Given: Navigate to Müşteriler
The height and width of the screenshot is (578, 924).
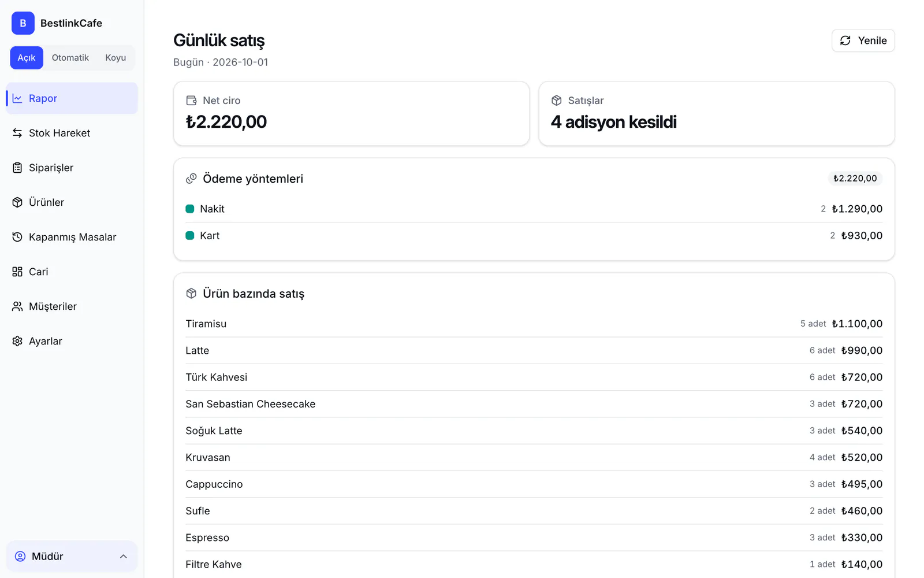Looking at the screenshot, I should [x=72, y=306].
